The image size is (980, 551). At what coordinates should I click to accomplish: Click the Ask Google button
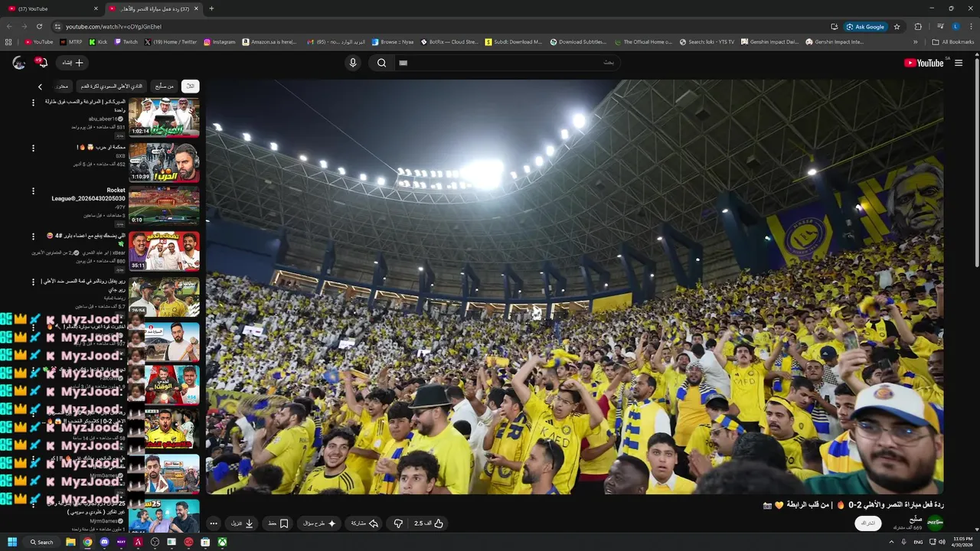click(865, 26)
